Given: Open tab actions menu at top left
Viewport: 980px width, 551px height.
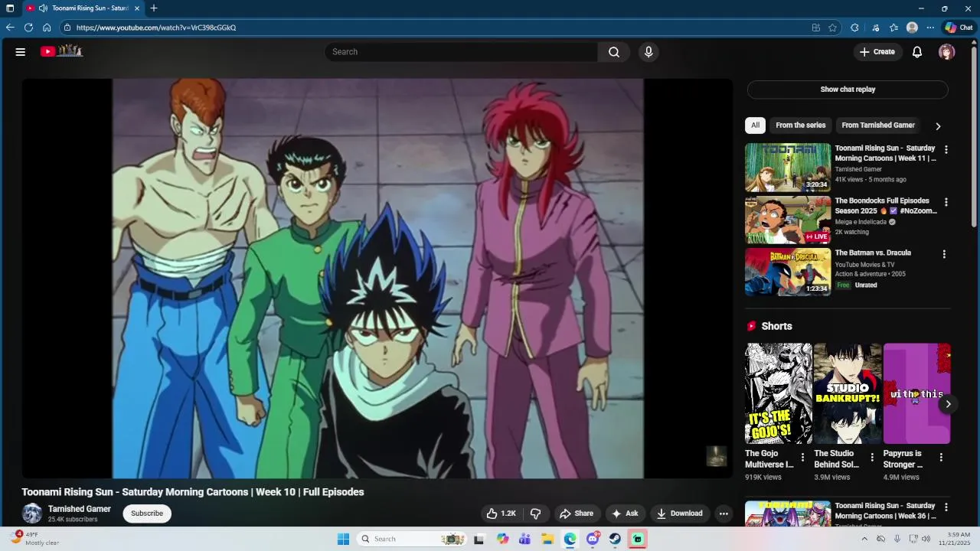Looking at the screenshot, I should [10, 8].
